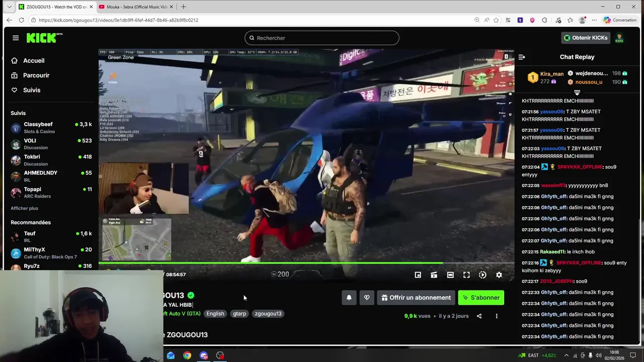Show hidden system tray icons
644x362 pixels.
point(567,355)
